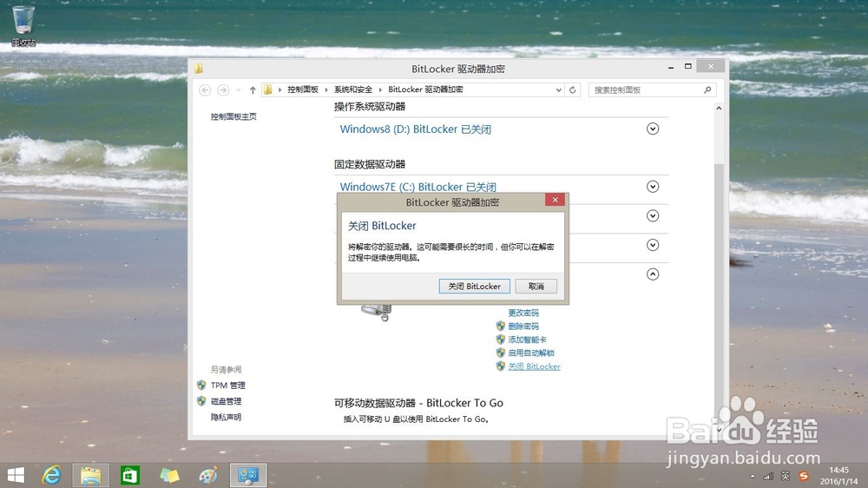
Task: Open File Explorer from taskbar
Action: pos(91,475)
